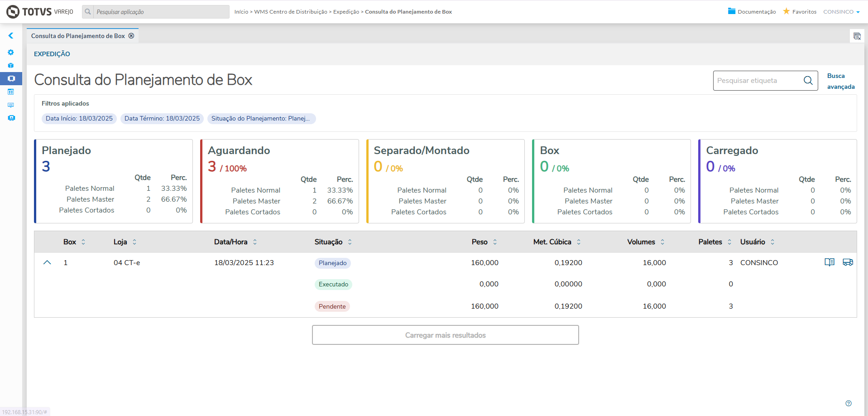Viewport: 868px width, 416px height.
Task: Click CONSINCO in the Usuário column
Action: pyautogui.click(x=759, y=263)
